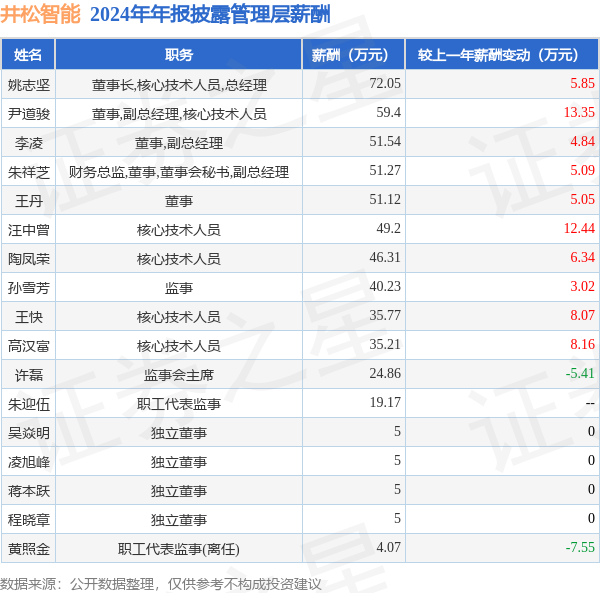This screenshot has height=593, width=600.
Task: Click the salary value 72.05
Action: click(x=385, y=83)
